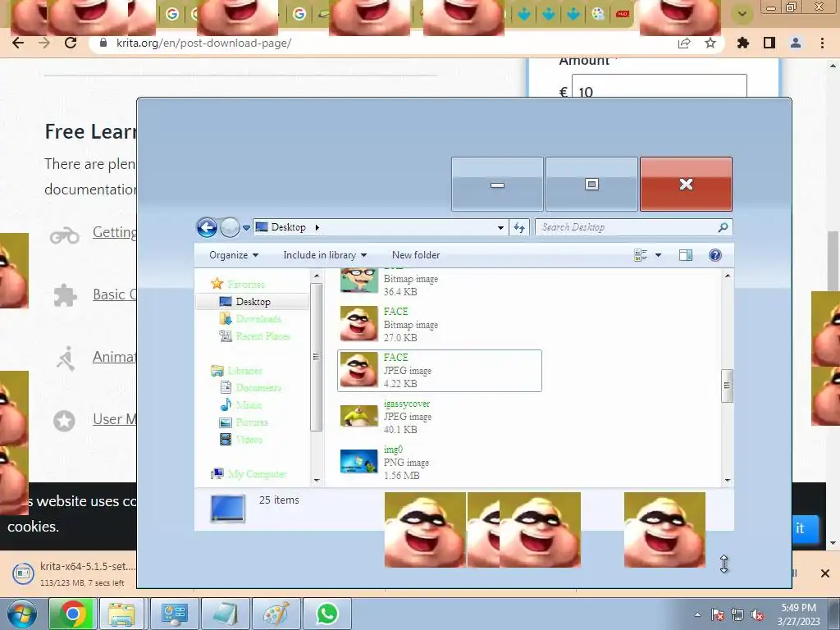Select the FACE Bitmap image file
Viewport: 840px width, 630px height.
pyautogui.click(x=440, y=324)
